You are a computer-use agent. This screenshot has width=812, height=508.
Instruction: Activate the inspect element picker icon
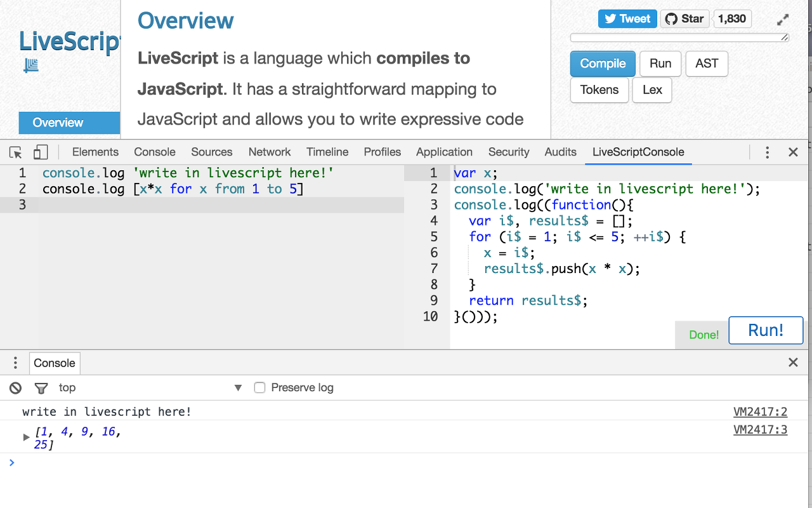click(x=16, y=152)
